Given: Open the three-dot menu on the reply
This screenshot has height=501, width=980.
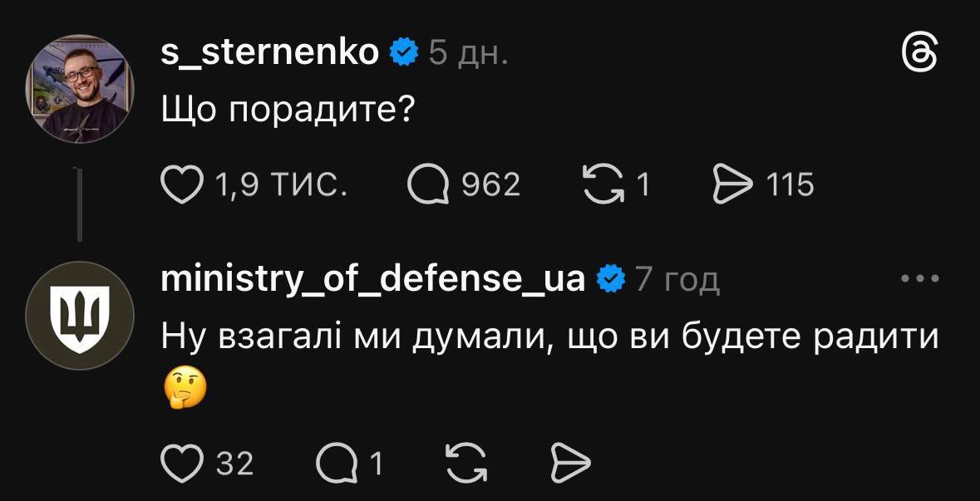Looking at the screenshot, I should (920, 280).
